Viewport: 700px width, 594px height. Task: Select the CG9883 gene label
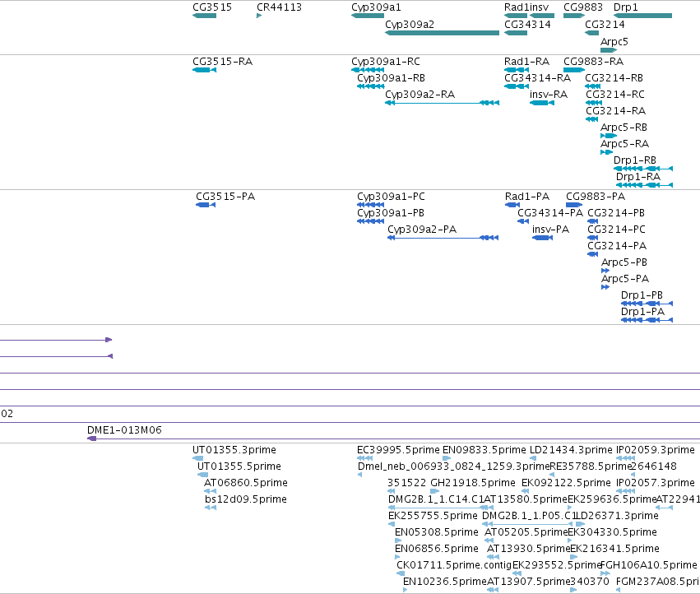(x=583, y=7)
